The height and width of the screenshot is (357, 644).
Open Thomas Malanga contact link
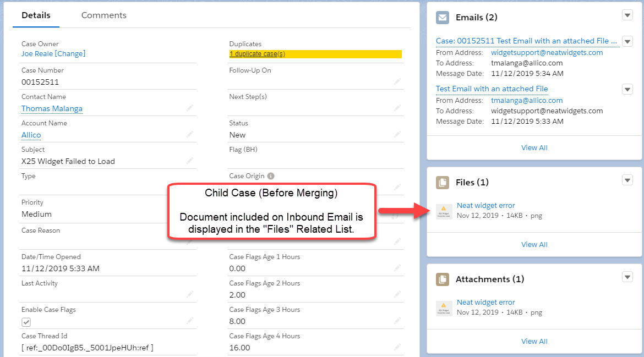point(52,109)
